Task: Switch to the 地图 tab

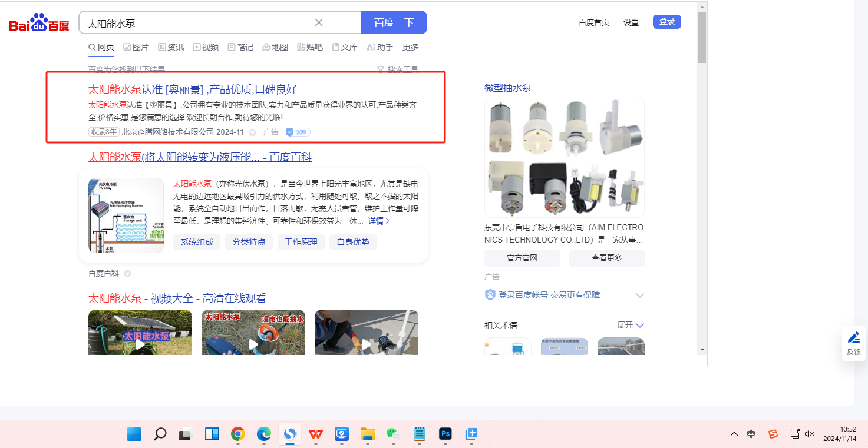Action: (x=275, y=47)
